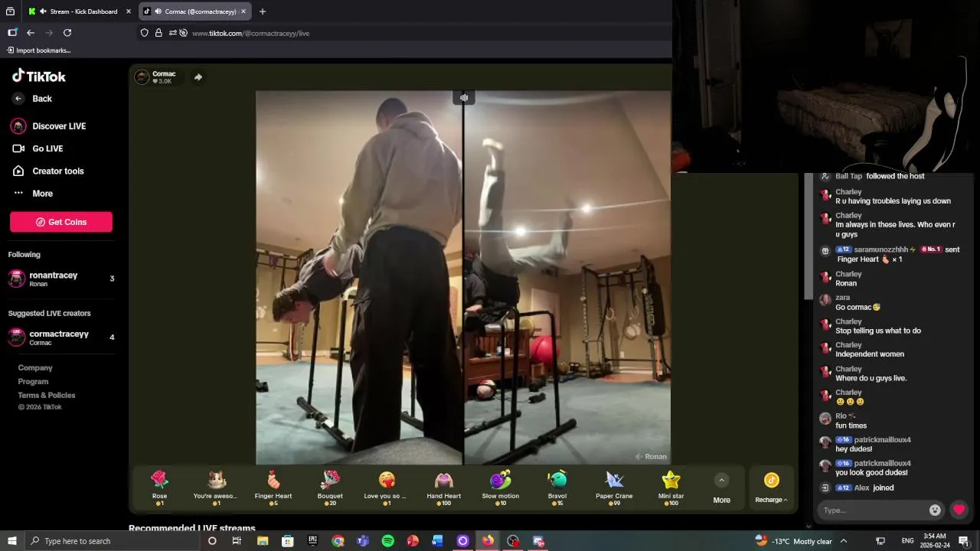Go Back in TikTok sidebar
The width and height of the screenshot is (980, 551).
(x=33, y=99)
